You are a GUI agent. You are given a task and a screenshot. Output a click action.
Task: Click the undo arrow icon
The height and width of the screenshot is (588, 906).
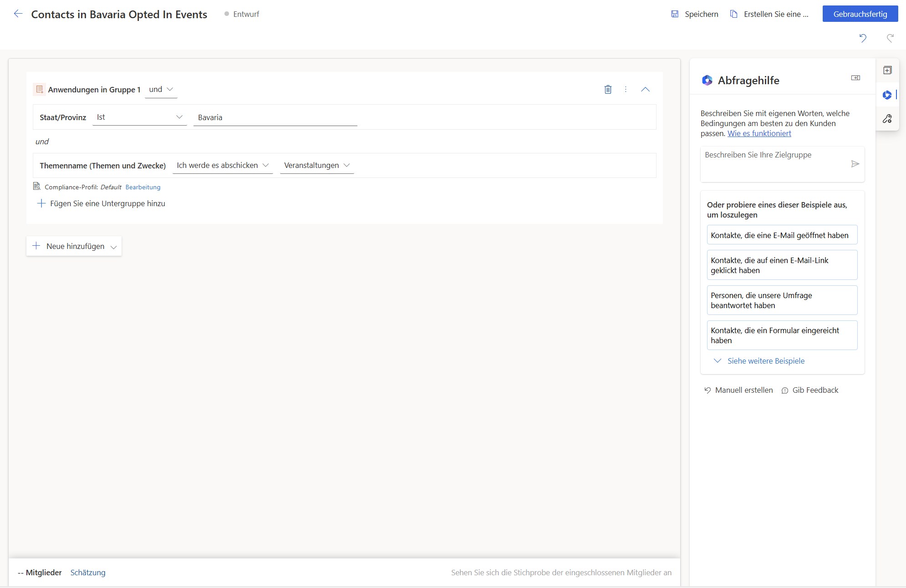coord(863,38)
